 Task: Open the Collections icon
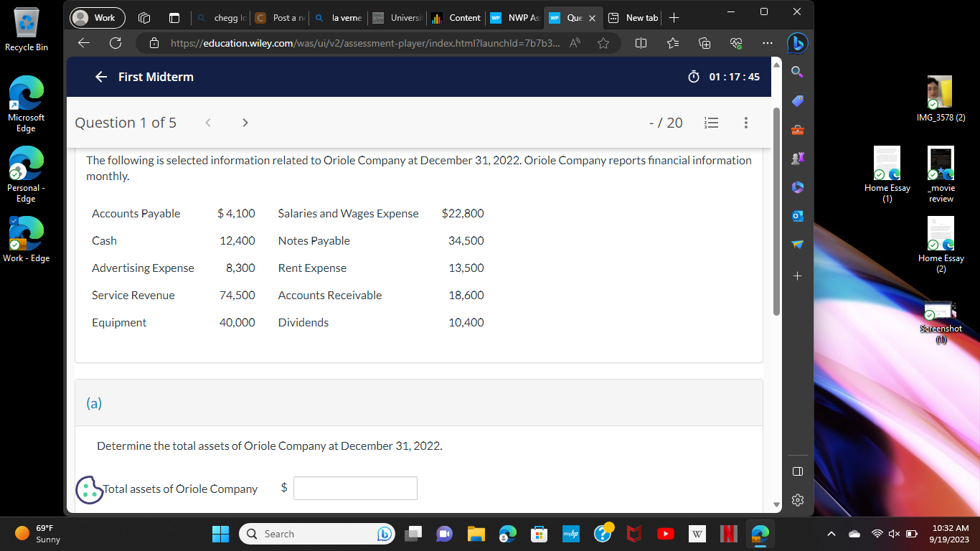(x=705, y=44)
